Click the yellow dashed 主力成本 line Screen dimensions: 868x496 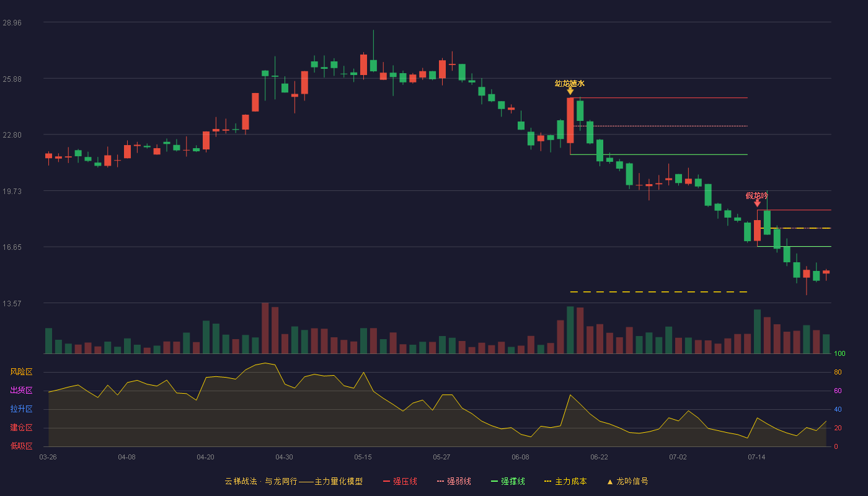pos(658,291)
